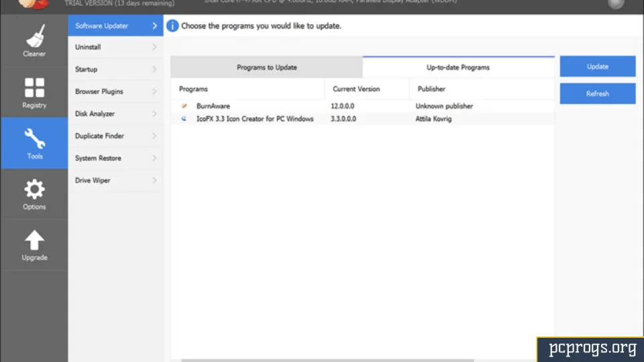
Task: Click Attila Kovrig publisher cell
Action: pyautogui.click(x=433, y=119)
